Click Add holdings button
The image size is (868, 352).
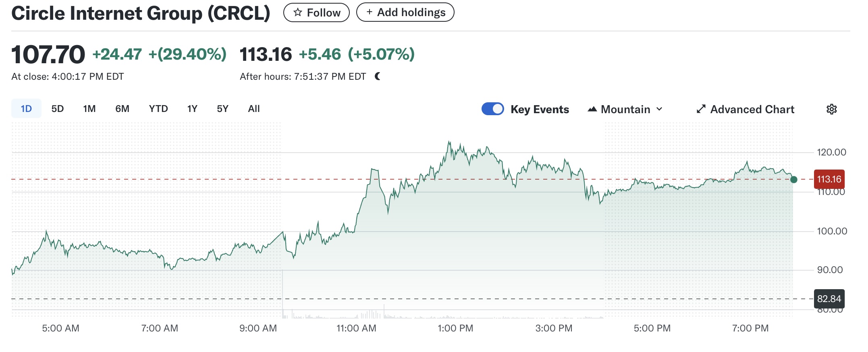pyautogui.click(x=405, y=12)
